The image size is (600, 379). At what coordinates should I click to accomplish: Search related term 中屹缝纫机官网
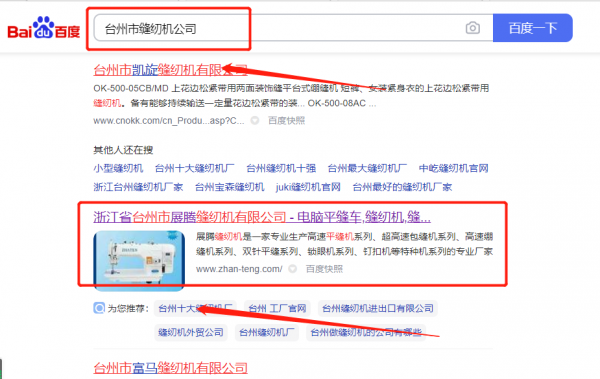tap(453, 168)
